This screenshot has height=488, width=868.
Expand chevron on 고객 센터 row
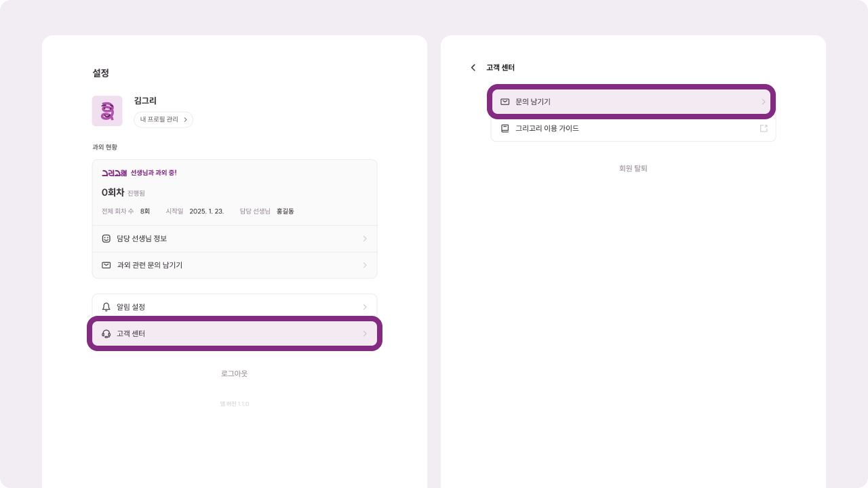coord(365,333)
